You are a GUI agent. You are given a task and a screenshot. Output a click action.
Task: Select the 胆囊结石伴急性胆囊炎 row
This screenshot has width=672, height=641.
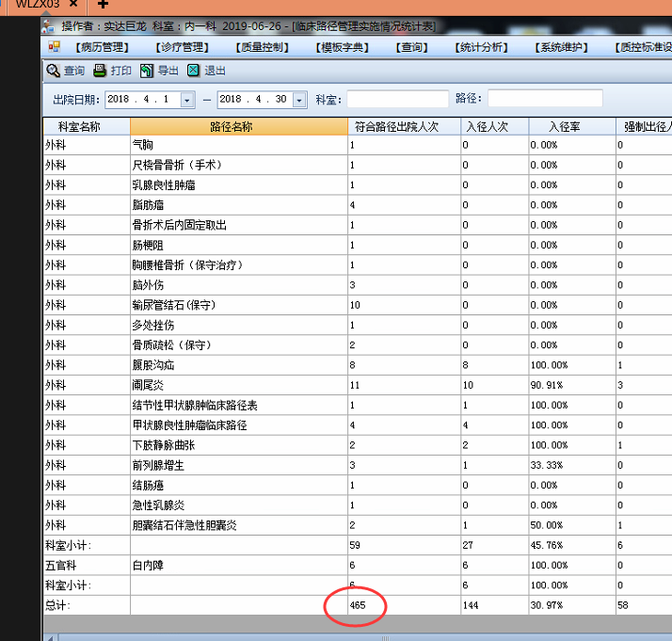click(358, 525)
